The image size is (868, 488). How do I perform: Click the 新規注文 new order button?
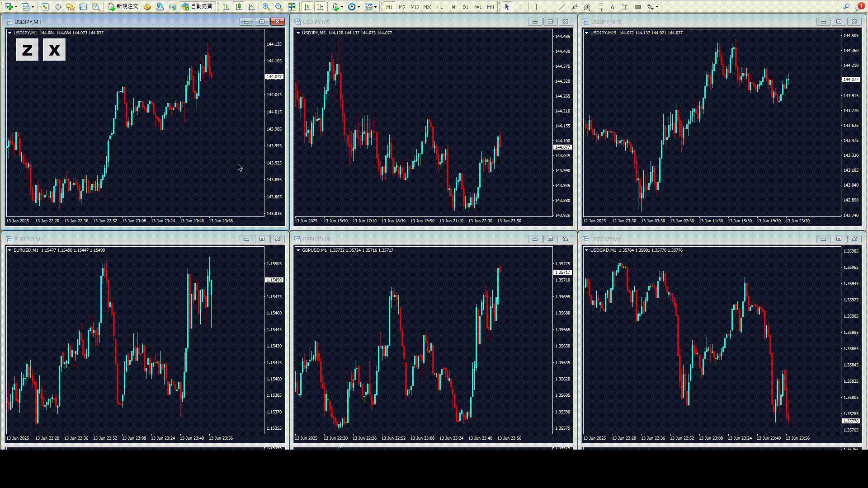tap(123, 7)
